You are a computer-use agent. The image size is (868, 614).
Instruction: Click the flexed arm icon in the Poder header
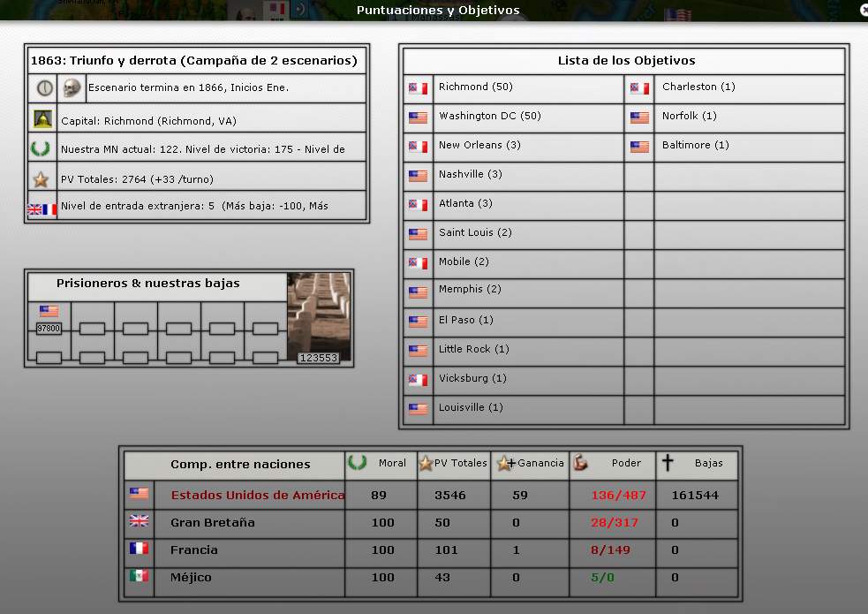pos(580,462)
